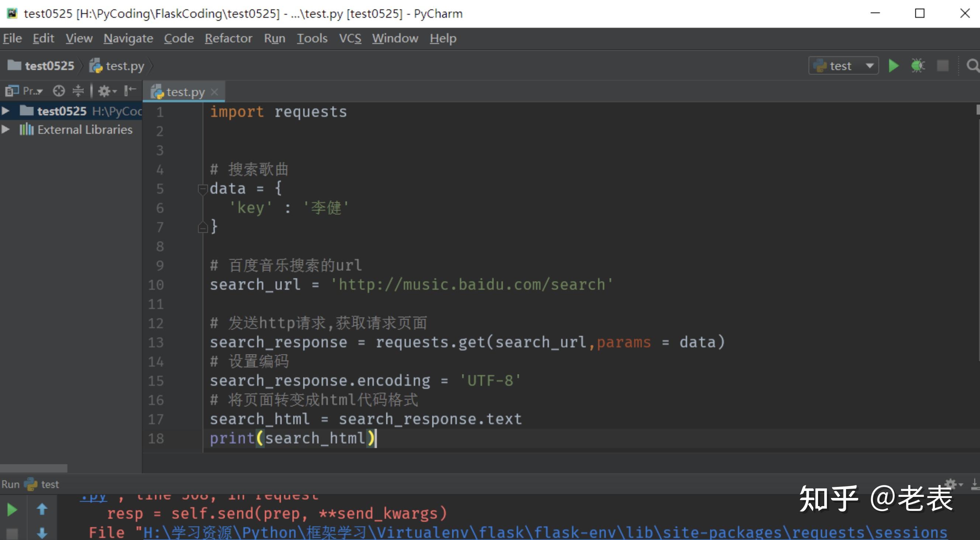
Task: Run the test configuration with green play button
Action: tap(893, 66)
